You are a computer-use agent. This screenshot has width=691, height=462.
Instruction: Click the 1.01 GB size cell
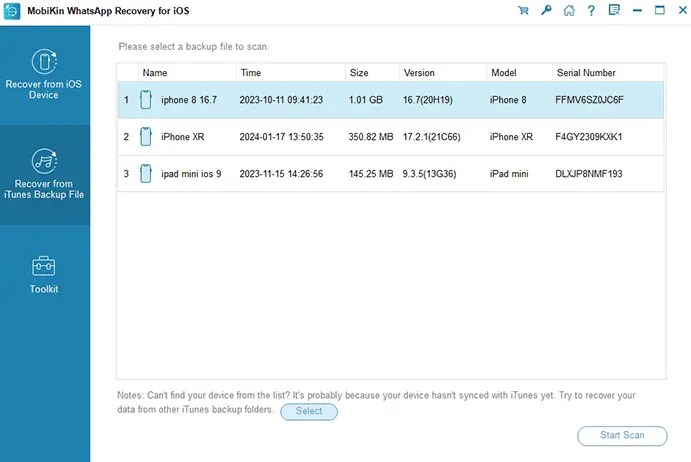pyautogui.click(x=366, y=100)
